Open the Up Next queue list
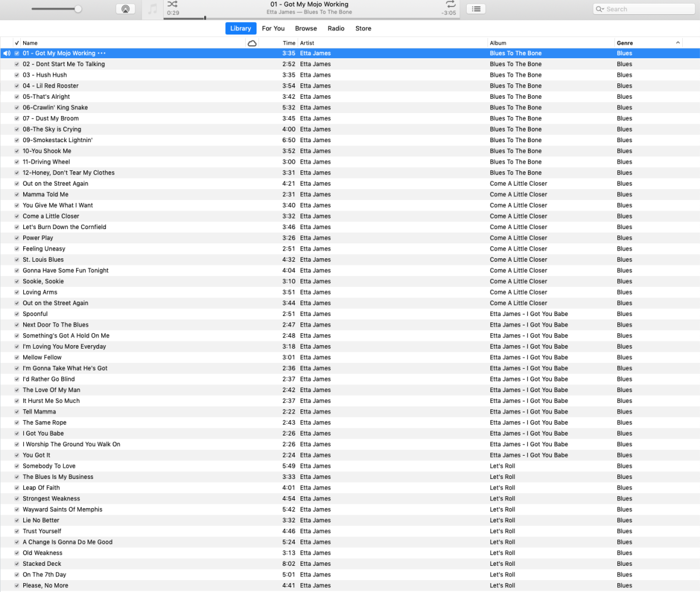The width and height of the screenshot is (700, 592). (x=476, y=9)
